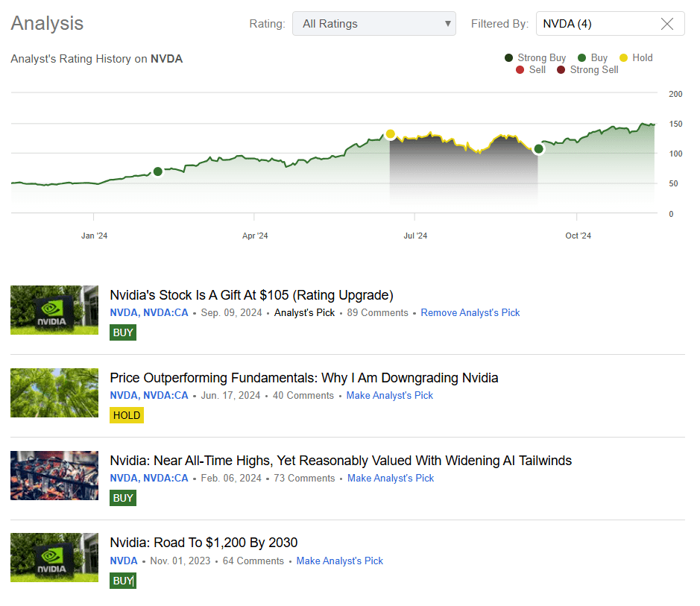Click NVDA ticker link under Road To $1,200

point(124,561)
